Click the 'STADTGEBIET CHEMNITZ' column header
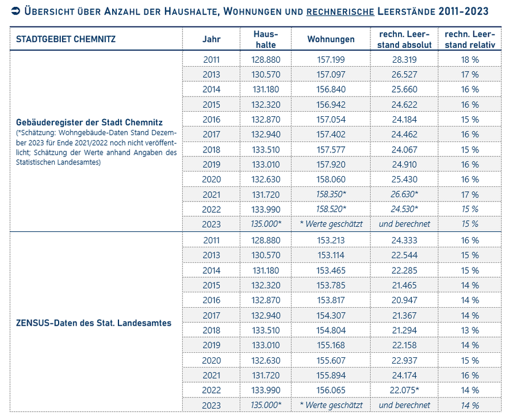 [x=66, y=39]
